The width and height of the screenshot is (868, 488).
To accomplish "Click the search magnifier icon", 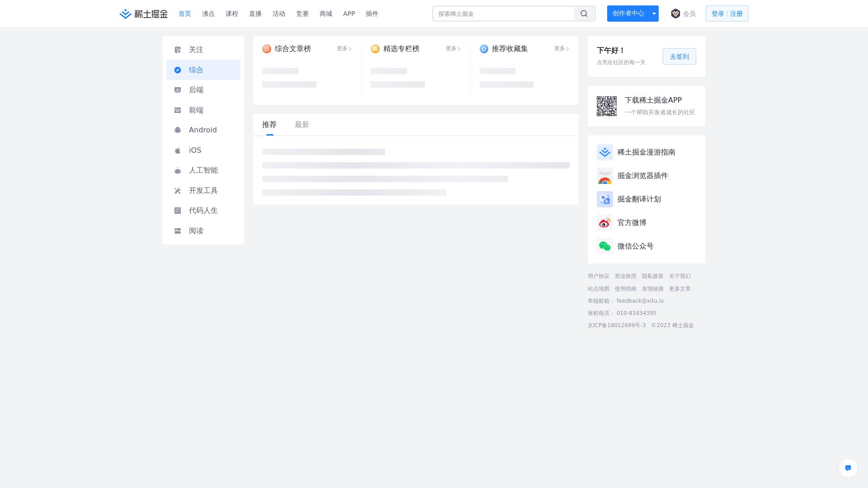I will (x=584, y=14).
